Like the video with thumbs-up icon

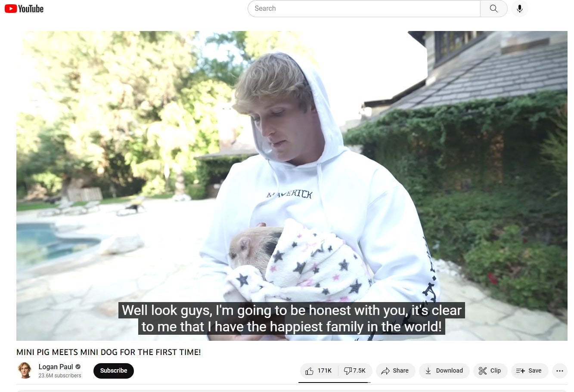[x=309, y=371]
